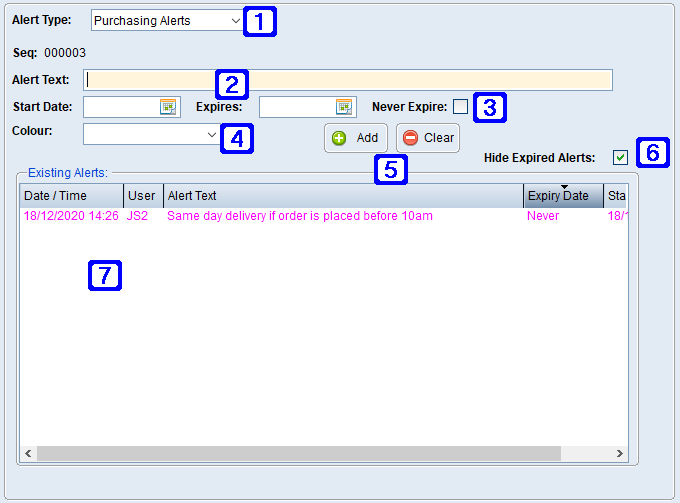Open the Alert Type dropdown

point(235,20)
